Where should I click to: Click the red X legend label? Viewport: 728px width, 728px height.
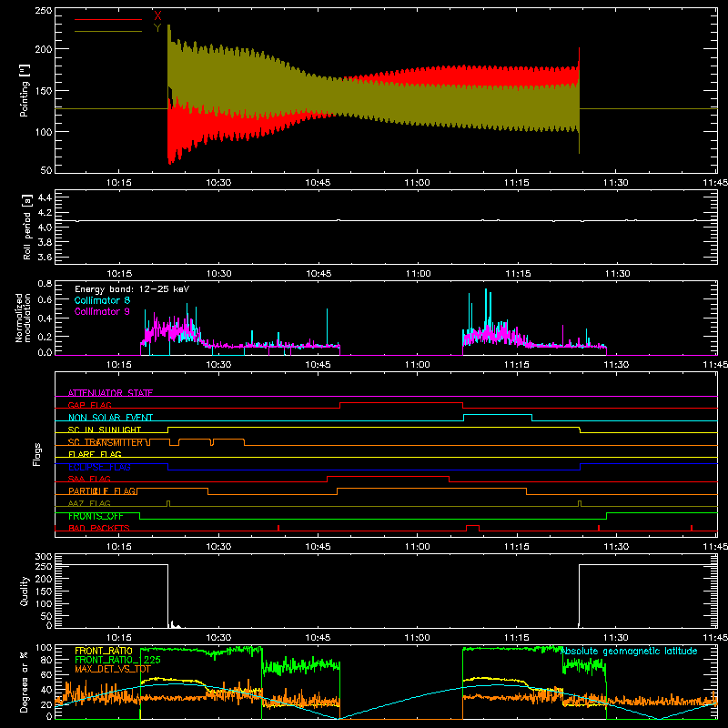tap(157, 16)
